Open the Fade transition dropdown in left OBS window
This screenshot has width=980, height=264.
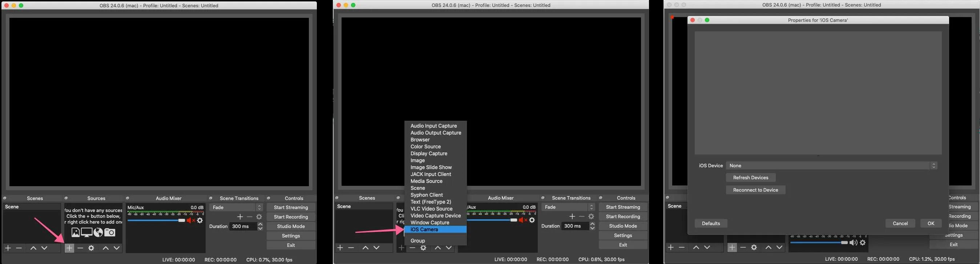(236, 207)
